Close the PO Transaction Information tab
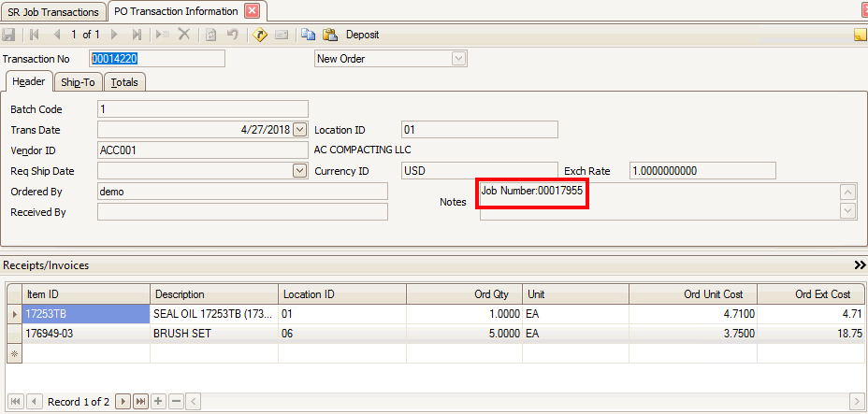This screenshot has width=868, height=414. [252, 11]
